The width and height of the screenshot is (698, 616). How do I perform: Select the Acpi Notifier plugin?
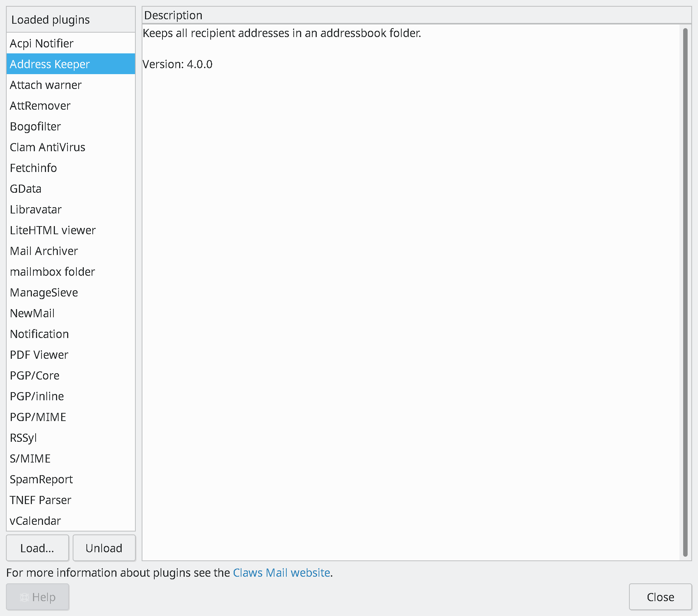[x=42, y=43]
